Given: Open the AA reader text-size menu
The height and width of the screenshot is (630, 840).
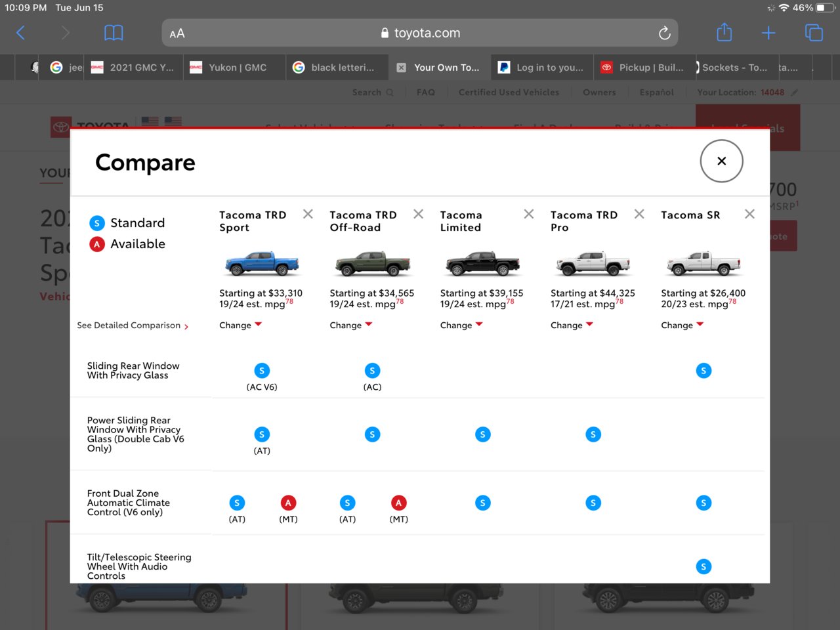Looking at the screenshot, I should point(177,33).
